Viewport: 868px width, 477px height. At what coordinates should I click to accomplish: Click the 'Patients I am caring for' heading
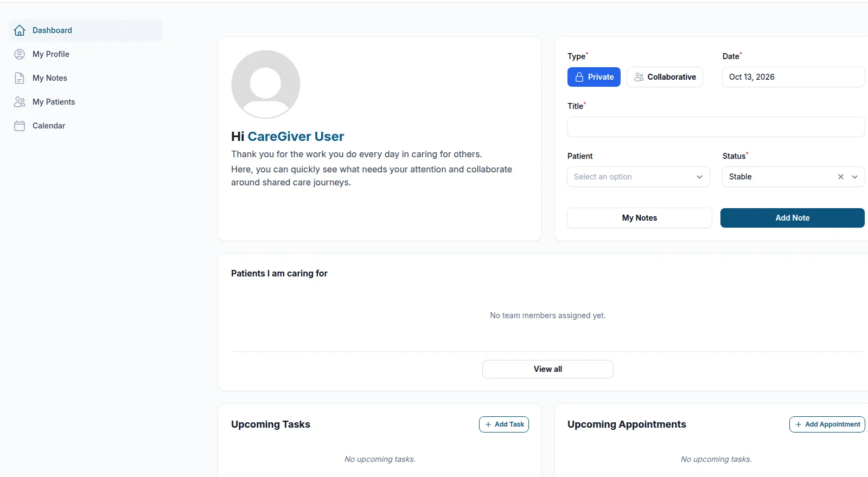tap(279, 274)
